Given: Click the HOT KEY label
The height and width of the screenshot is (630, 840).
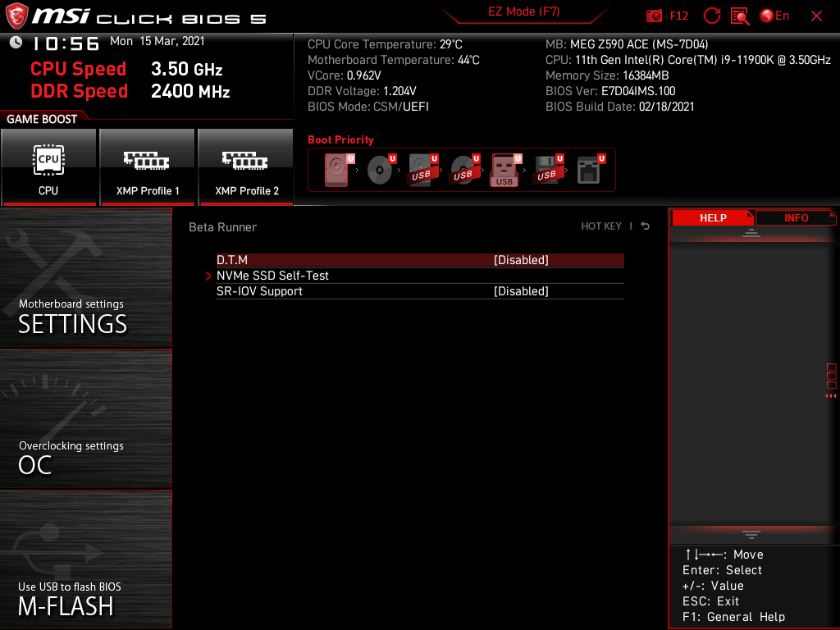Looking at the screenshot, I should (601, 226).
